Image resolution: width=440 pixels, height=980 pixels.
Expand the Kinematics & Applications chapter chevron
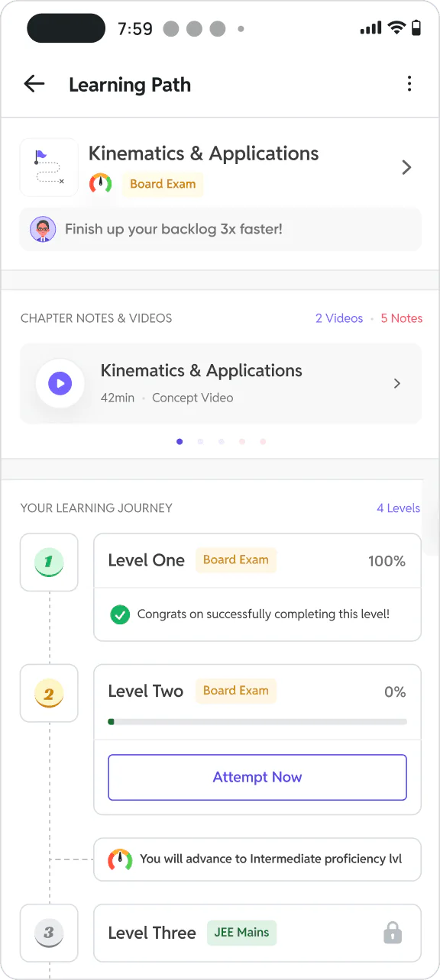[406, 167]
